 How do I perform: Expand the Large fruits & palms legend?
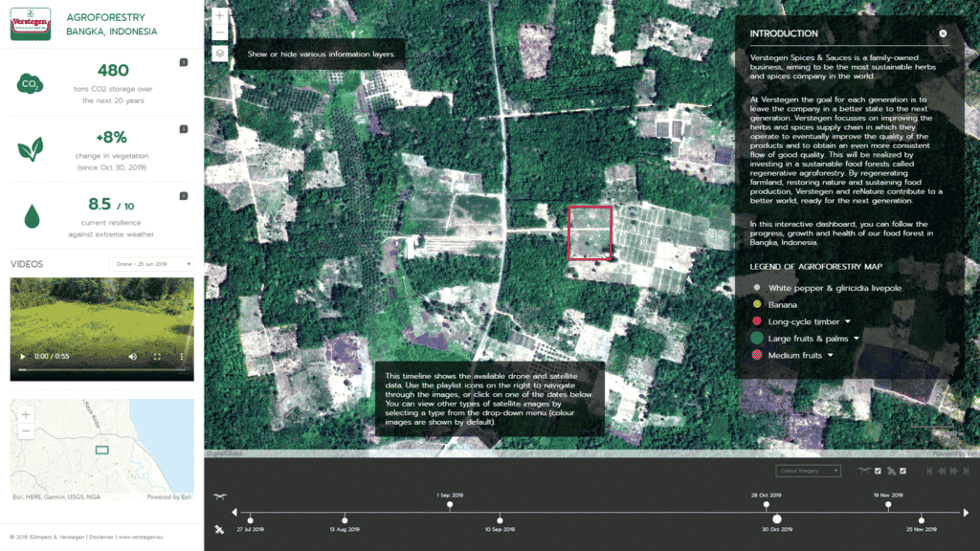(857, 339)
